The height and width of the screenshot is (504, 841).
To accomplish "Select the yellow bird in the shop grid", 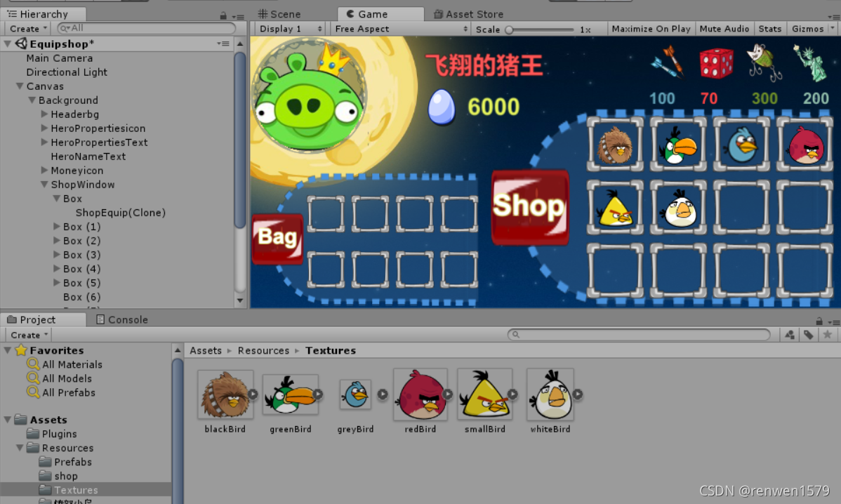I will tap(615, 208).
